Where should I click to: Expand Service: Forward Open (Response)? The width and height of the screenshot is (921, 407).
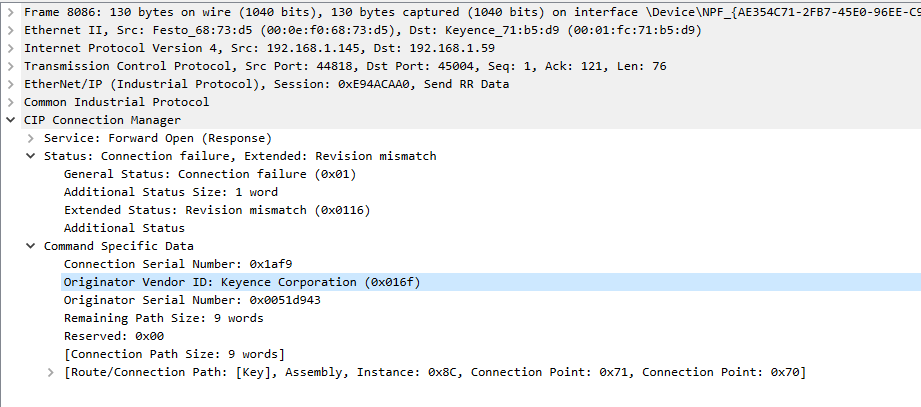31,138
